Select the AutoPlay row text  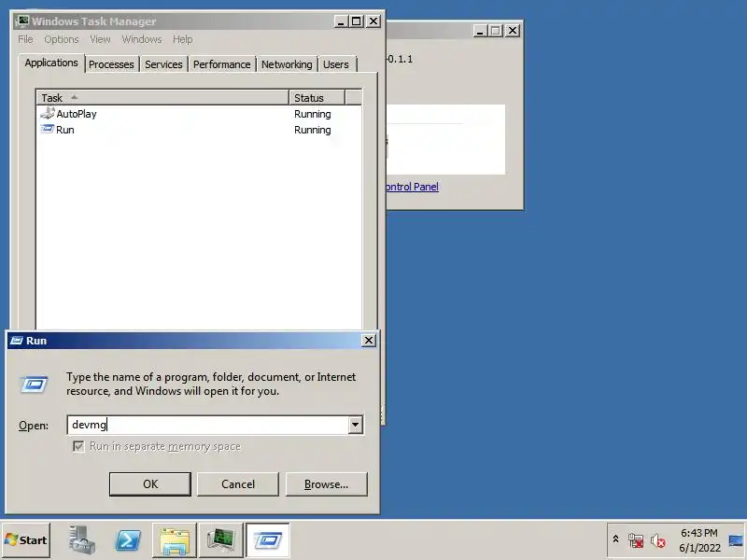click(x=77, y=114)
